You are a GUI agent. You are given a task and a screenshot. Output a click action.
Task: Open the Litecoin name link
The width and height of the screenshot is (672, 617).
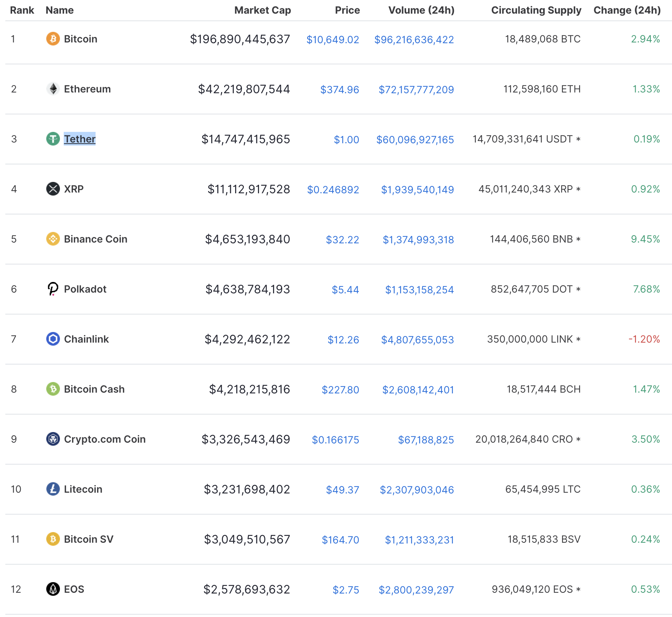[83, 489]
